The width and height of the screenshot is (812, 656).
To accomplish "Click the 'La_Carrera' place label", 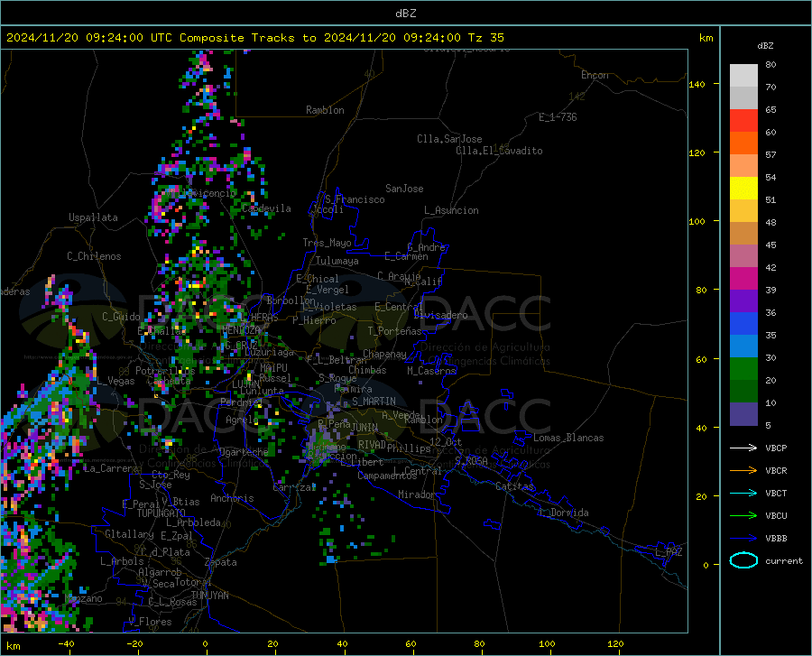I will 110,468.
